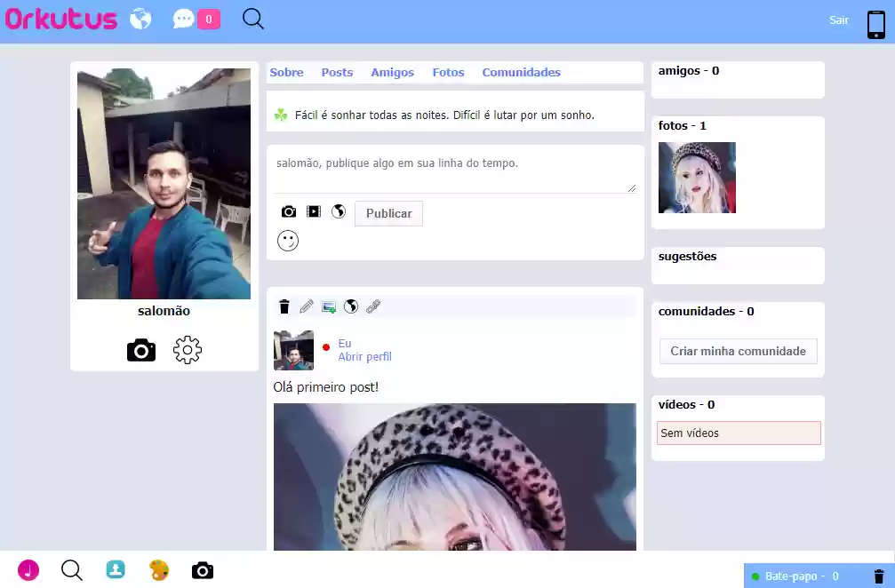Open profile settings via the gear icon
895x588 pixels.
[x=188, y=350]
